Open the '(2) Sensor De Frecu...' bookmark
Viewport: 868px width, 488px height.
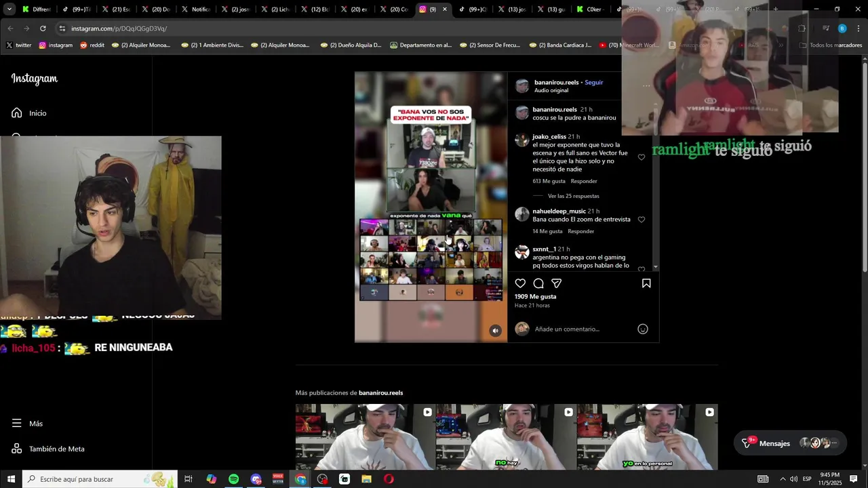click(490, 45)
